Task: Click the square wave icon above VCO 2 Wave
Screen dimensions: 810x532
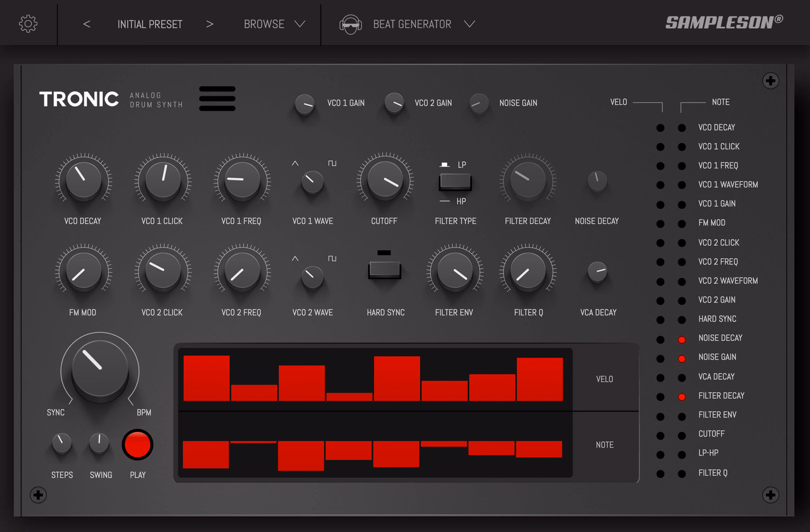Action: click(332, 258)
